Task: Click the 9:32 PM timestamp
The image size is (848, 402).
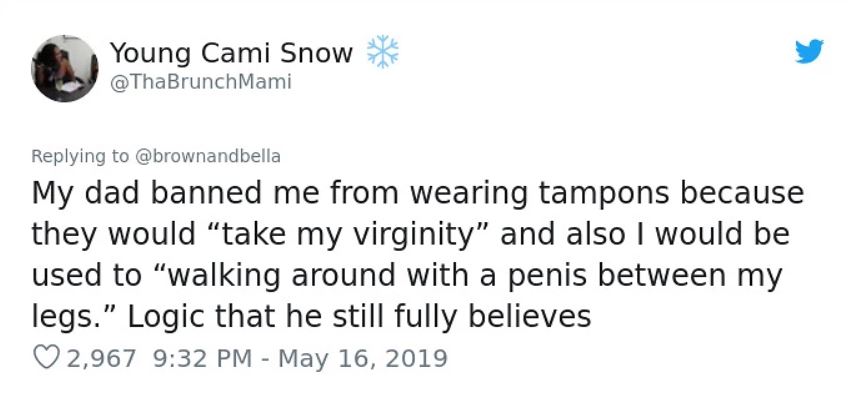Action: tap(198, 358)
